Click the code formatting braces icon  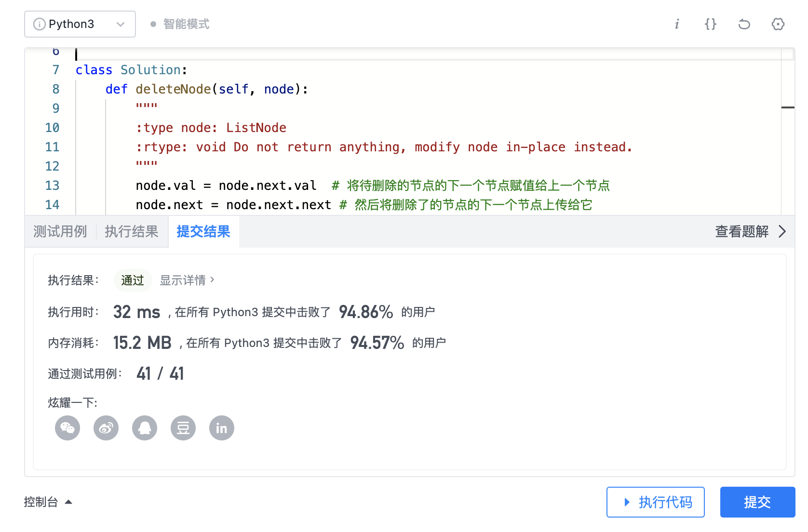pyautogui.click(x=710, y=24)
